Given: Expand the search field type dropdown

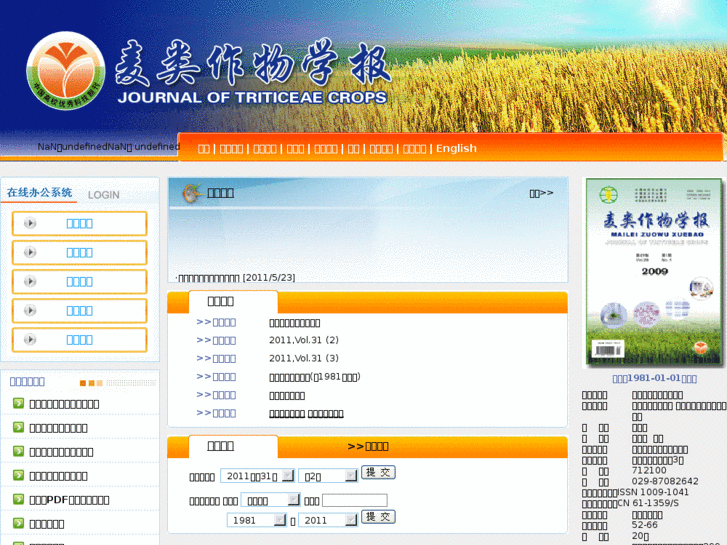Looking at the screenshot, I should point(270,500).
